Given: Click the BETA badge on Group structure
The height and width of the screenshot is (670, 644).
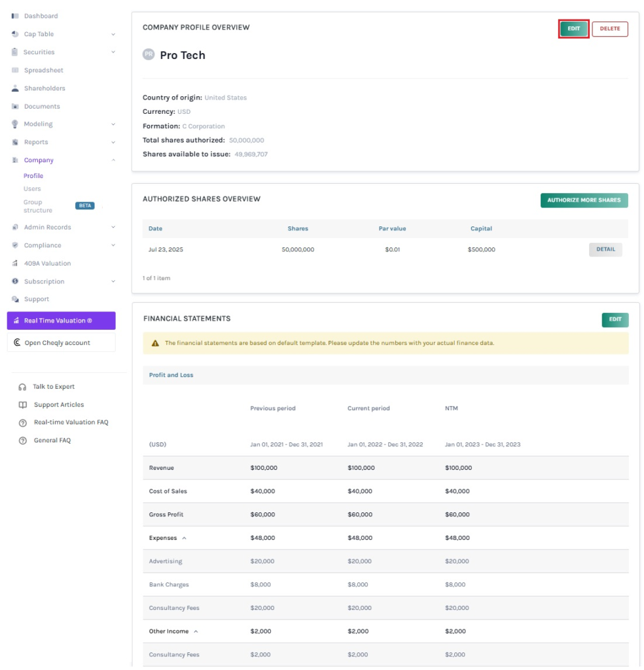Looking at the screenshot, I should point(85,205).
